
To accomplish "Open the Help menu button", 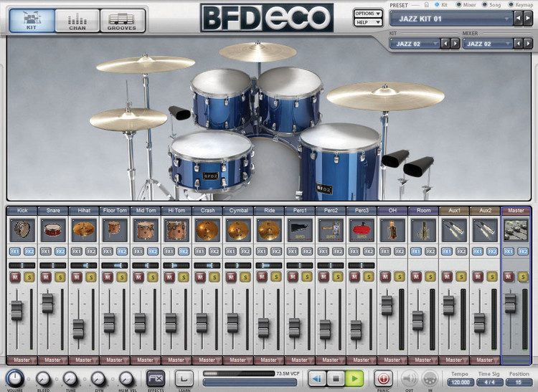I will (x=368, y=22).
